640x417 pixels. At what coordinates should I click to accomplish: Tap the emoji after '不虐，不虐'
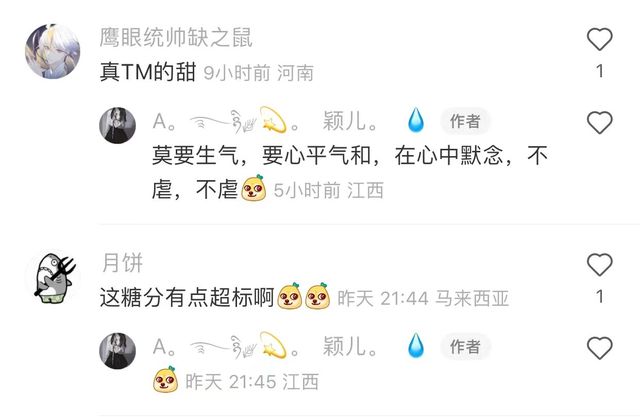coord(253,188)
